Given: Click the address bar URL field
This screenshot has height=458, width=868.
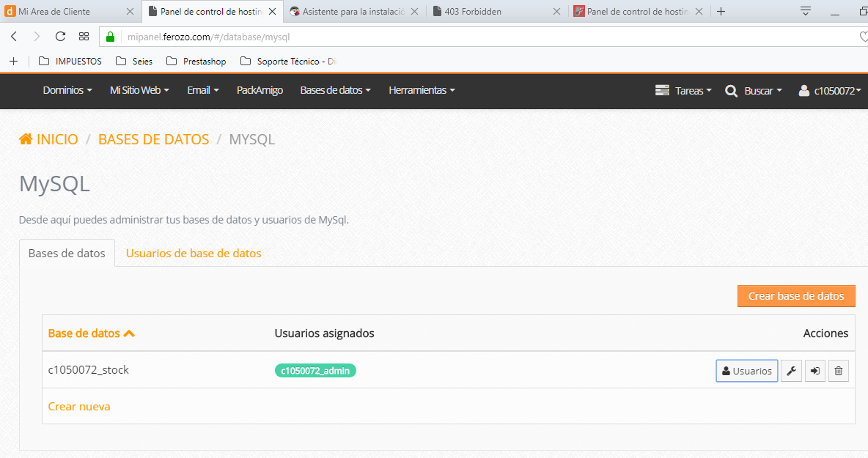Looking at the screenshot, I should click(482, 37).
